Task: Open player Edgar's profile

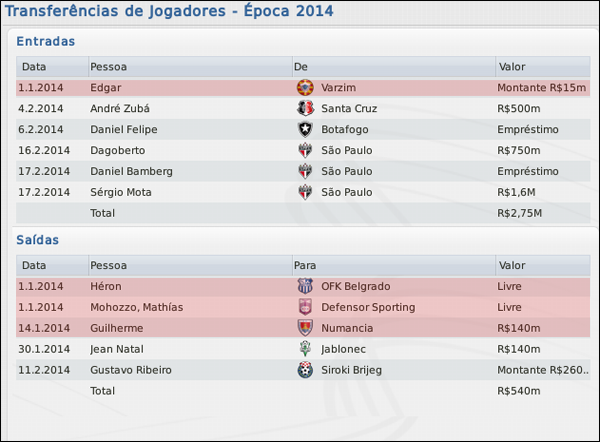Action: click(105, 87)
